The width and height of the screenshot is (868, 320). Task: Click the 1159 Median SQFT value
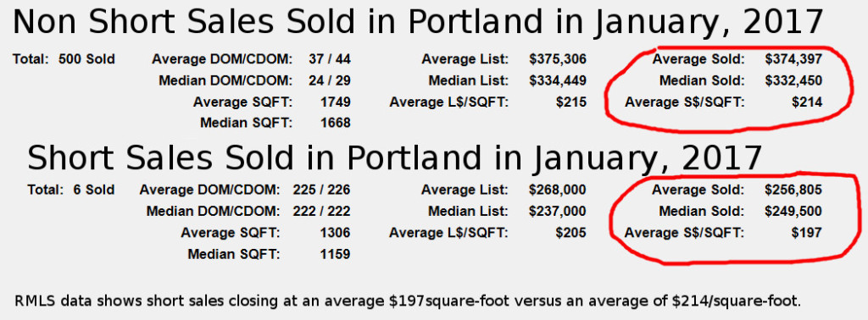click(336, 254)
